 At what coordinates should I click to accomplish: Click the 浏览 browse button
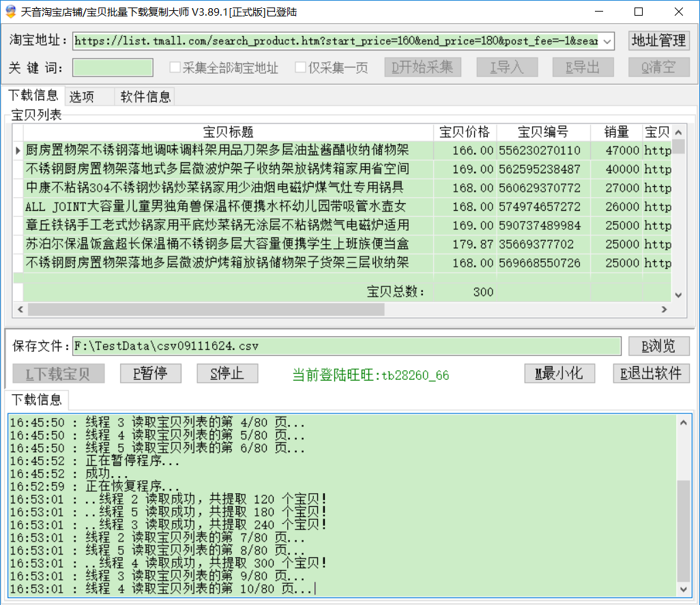[658, 346]
